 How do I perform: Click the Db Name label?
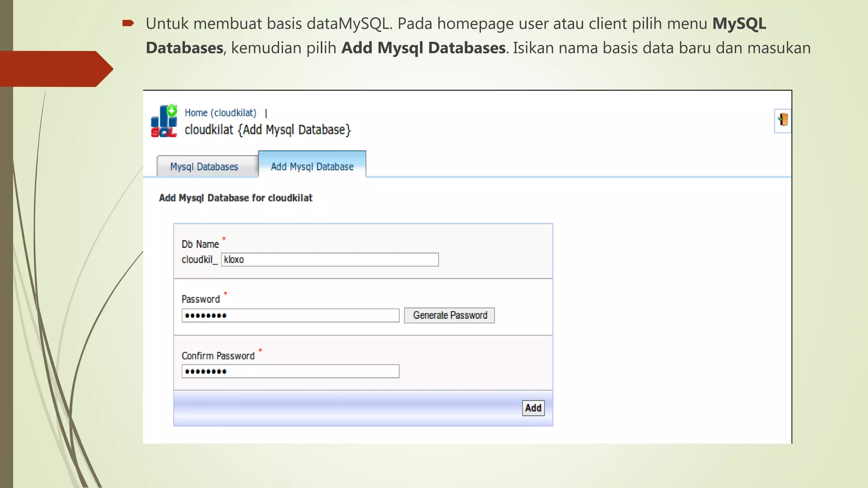[x=200, y=244]
